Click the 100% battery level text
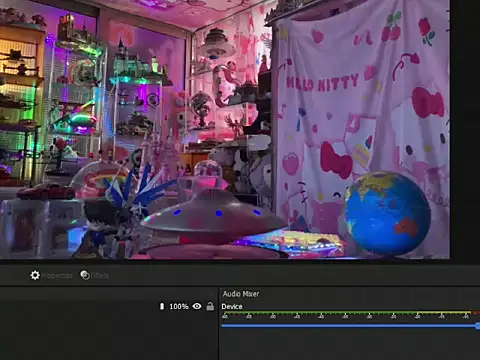This screenshot has height=360, width=480. click(179, 306)
